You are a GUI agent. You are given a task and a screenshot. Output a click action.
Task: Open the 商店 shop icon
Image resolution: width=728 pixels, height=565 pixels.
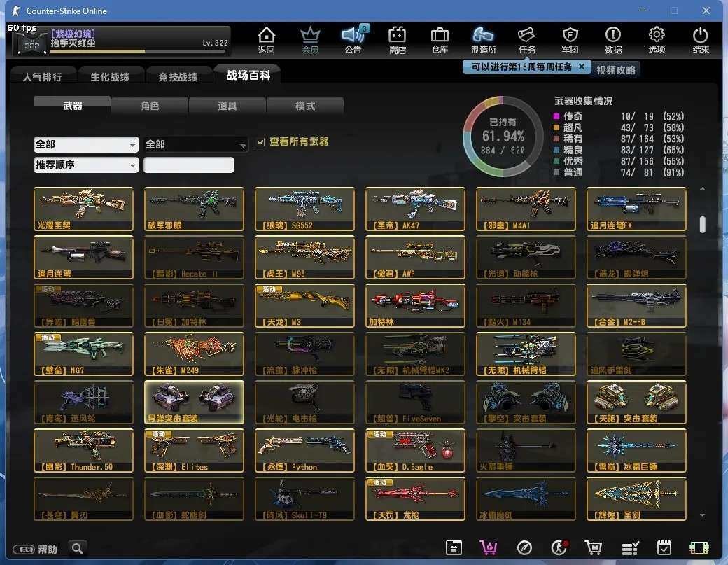[x=397, y=39]
